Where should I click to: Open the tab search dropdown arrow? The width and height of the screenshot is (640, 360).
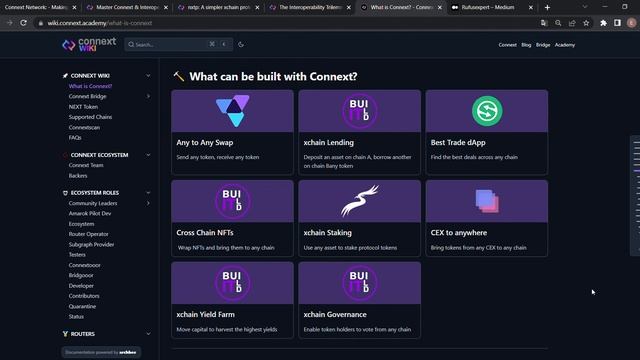click(585, 7)
